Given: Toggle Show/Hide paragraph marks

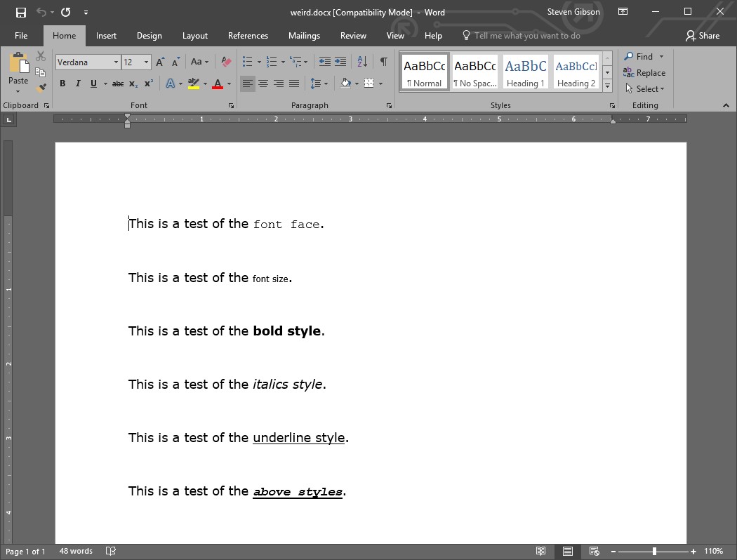Looking at the screenshot, I should [383, 62].
